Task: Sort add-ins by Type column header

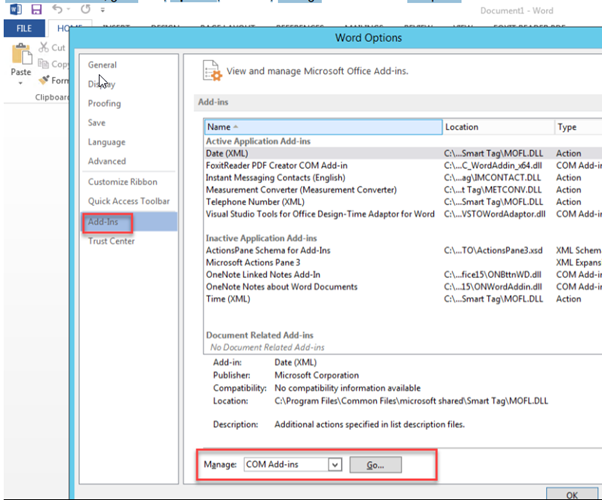Action: (x=578, y=127)
